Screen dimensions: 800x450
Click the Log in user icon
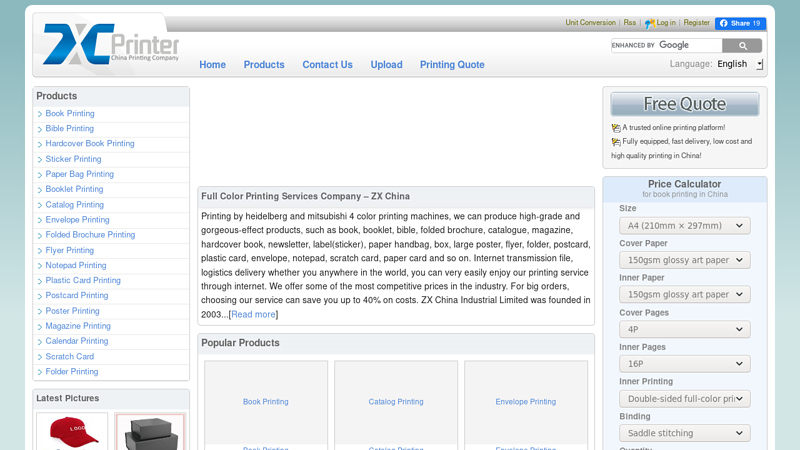point(649,23)
